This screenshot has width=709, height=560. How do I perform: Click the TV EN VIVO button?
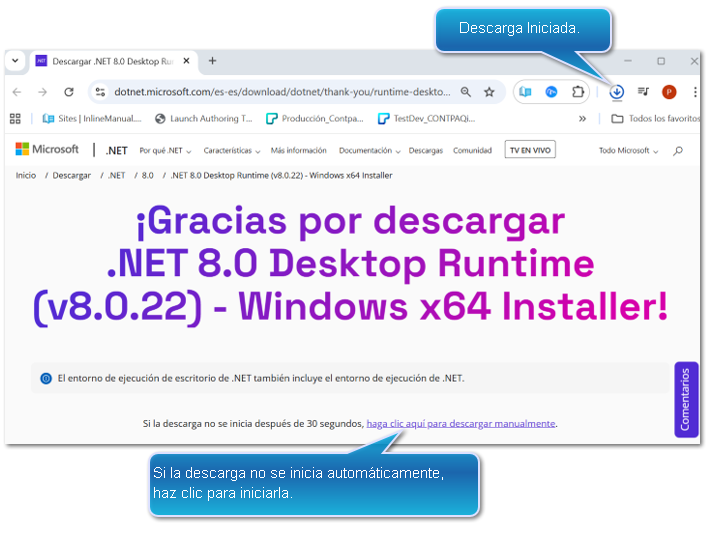[530, 150]
